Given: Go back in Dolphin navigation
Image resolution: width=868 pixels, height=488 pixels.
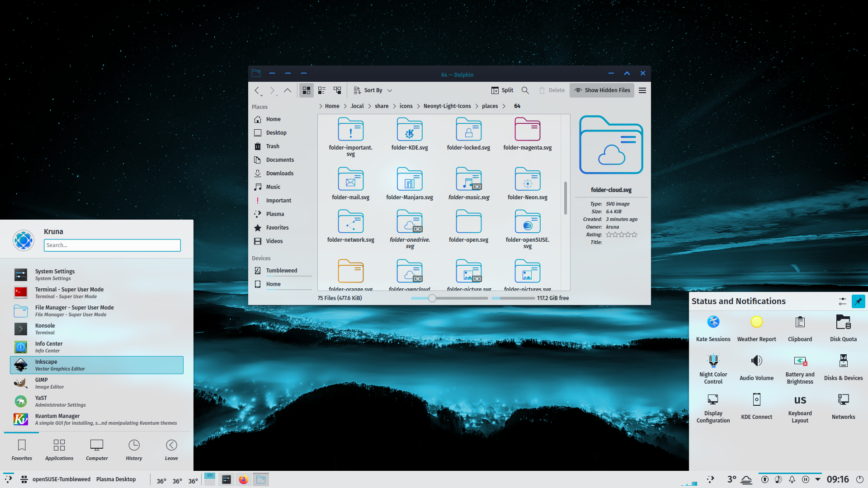Looking at the screenshot, I should 257,90.
